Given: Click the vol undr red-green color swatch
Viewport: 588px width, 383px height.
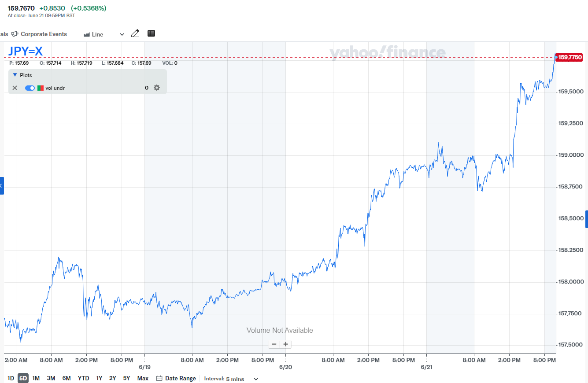Looking at the screenshot, I should click(x=40, y=88).
